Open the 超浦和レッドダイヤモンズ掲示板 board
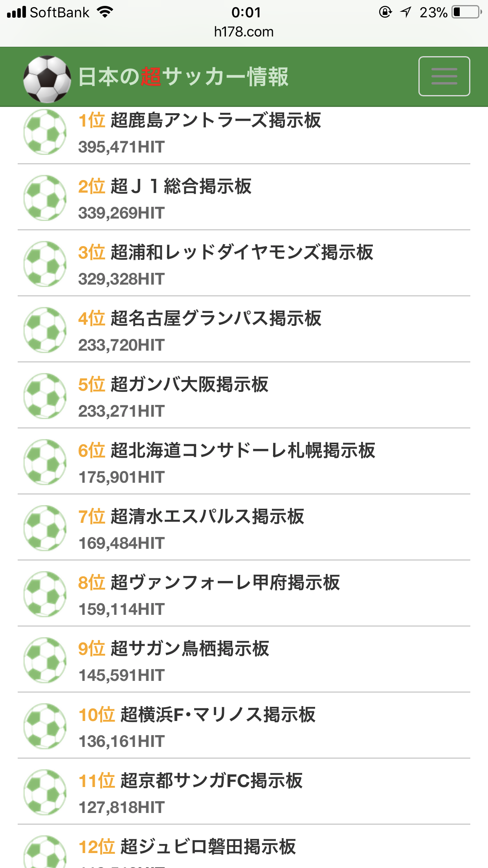Image resolution: width=488 pixels, height=868 pixels. click(242, 252)
